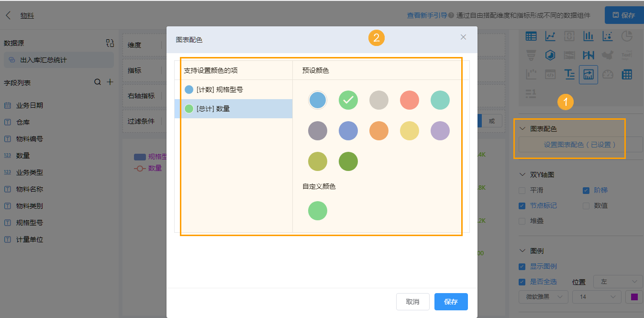Select the map chart type icon
This screenshot has width=644, height=318.
[608, 55]
